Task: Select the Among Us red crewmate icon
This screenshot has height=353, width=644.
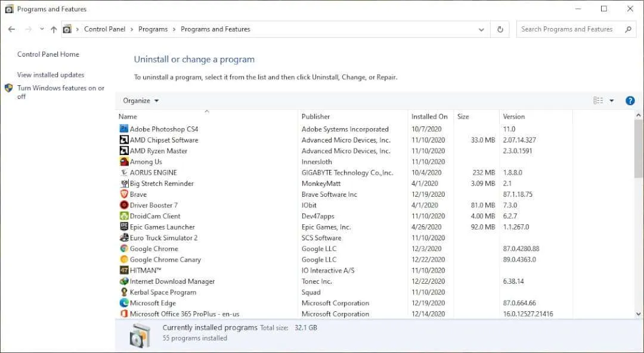Action: pos(123,162)
